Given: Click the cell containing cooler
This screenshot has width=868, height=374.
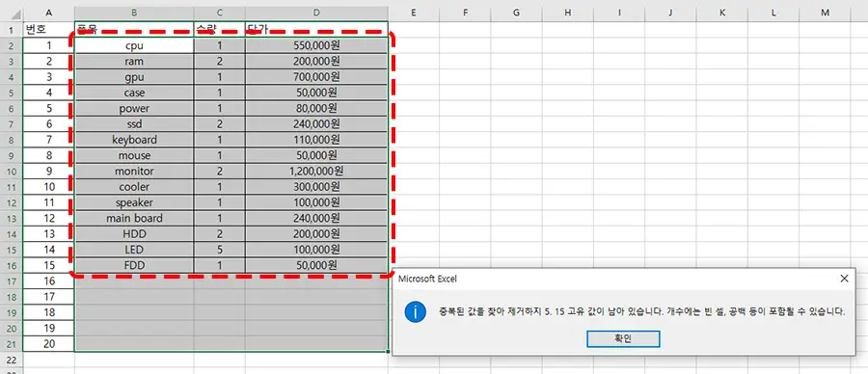Looking at the screenshot, I should pyautogui.click(x=134, y=187).
